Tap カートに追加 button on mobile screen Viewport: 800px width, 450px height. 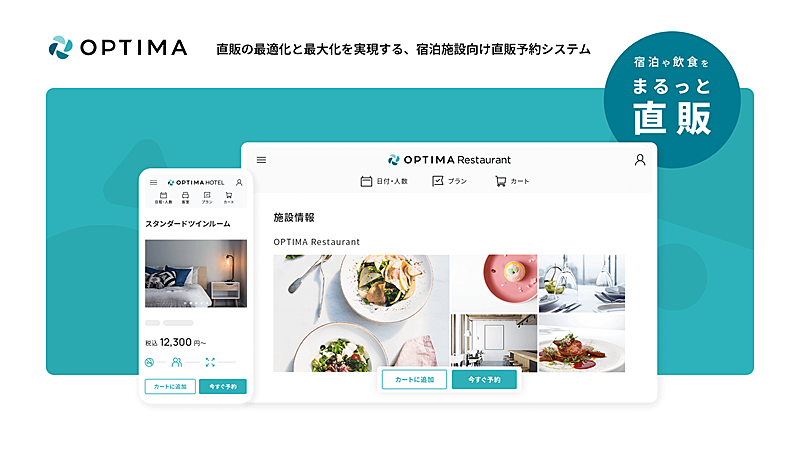point(170,387)
